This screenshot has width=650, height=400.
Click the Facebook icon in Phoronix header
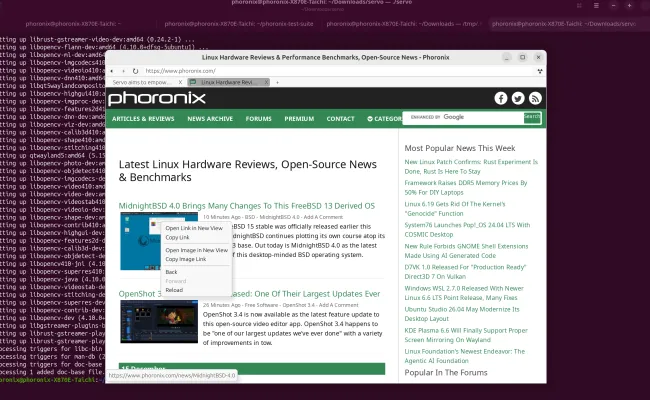click(x=501, y=98)
